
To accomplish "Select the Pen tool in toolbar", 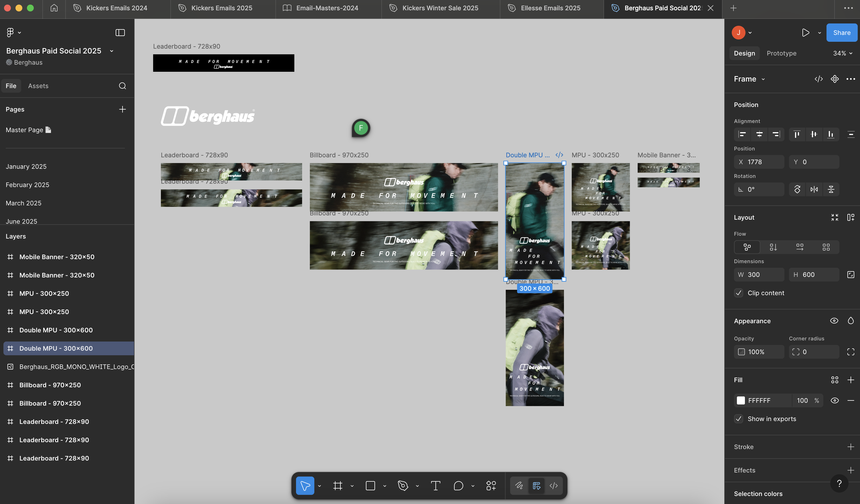I will [403, 486].
